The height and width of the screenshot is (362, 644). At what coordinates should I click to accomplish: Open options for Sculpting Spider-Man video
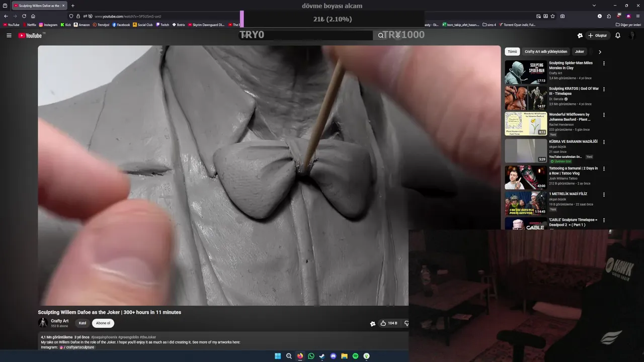[x=604, y=63]
